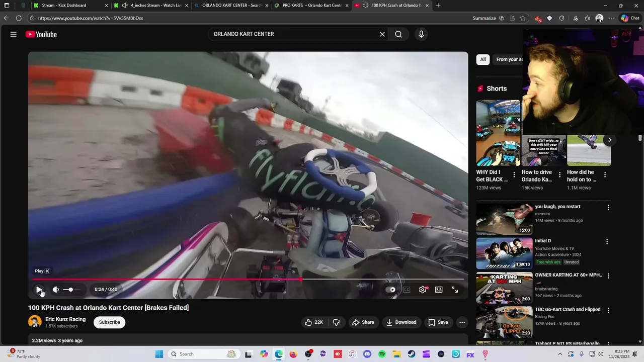644x362 pixels.
Task: Open the player settings gear
Action: pos(423,290)
